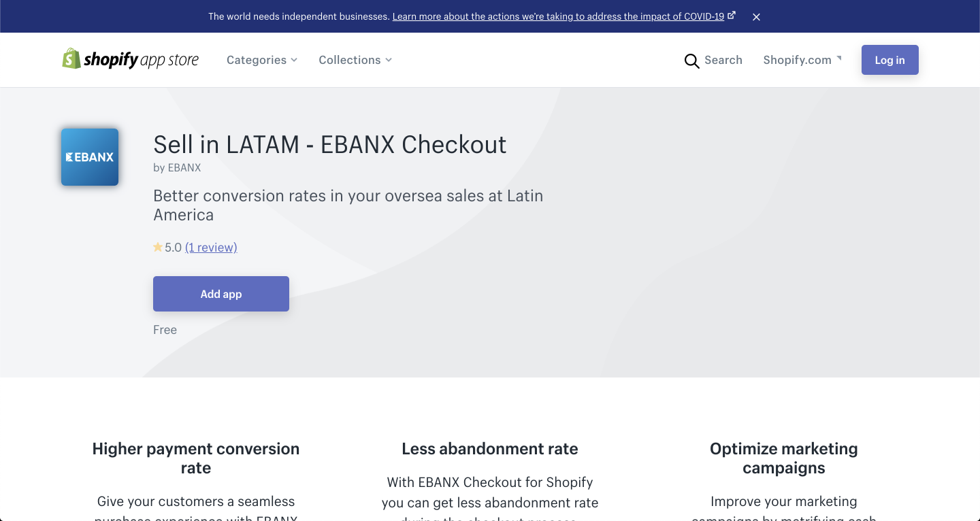
Task: Click the Log in button
Action: 890,60
